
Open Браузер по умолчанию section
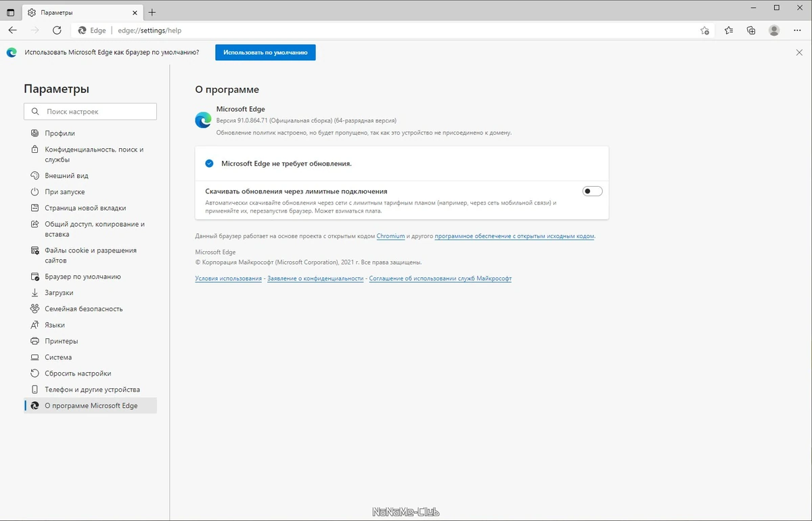[91, 277]
